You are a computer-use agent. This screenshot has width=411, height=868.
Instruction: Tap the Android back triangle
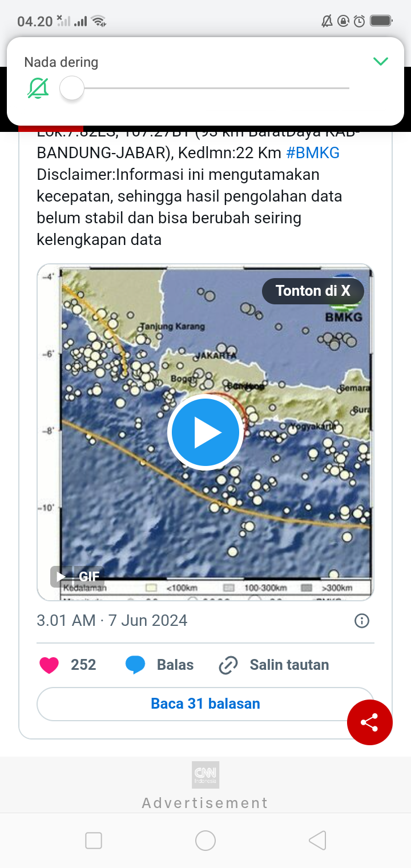pos(317,841)
